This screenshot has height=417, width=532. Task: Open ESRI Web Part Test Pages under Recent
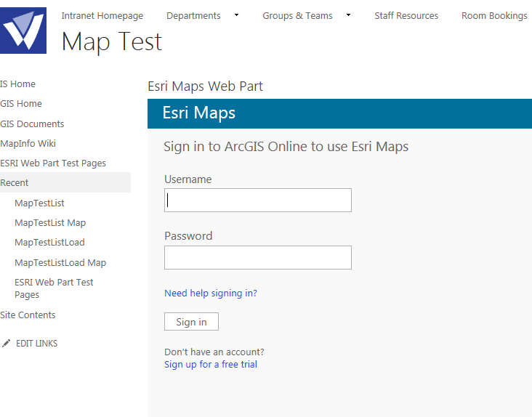[x=54, y=288]
